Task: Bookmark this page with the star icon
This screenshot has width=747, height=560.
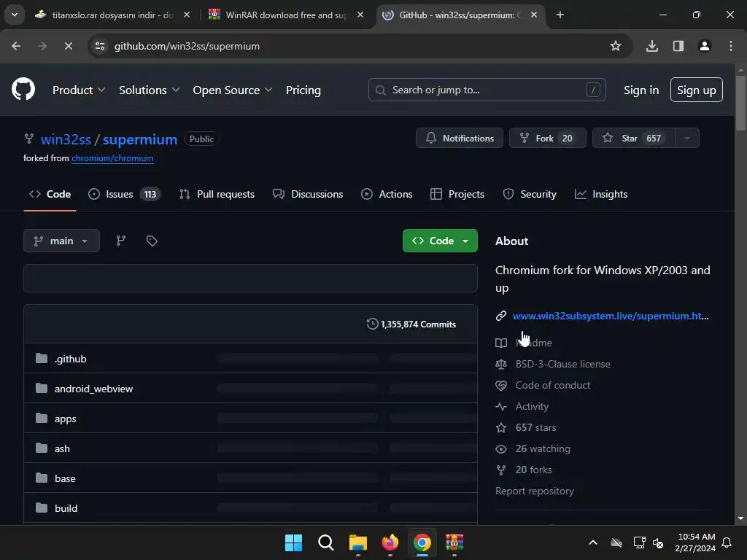Action: 616,46
